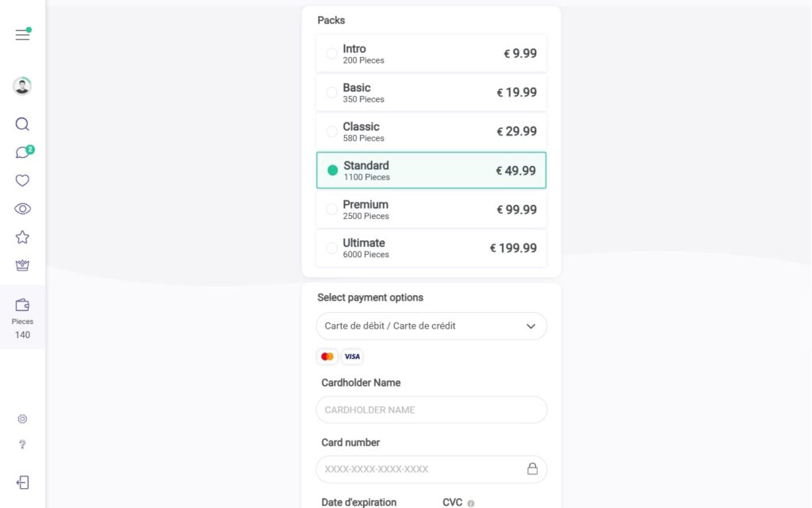Open chat messages with 2 badge
The image size is (812, 508).
[22, 152]
